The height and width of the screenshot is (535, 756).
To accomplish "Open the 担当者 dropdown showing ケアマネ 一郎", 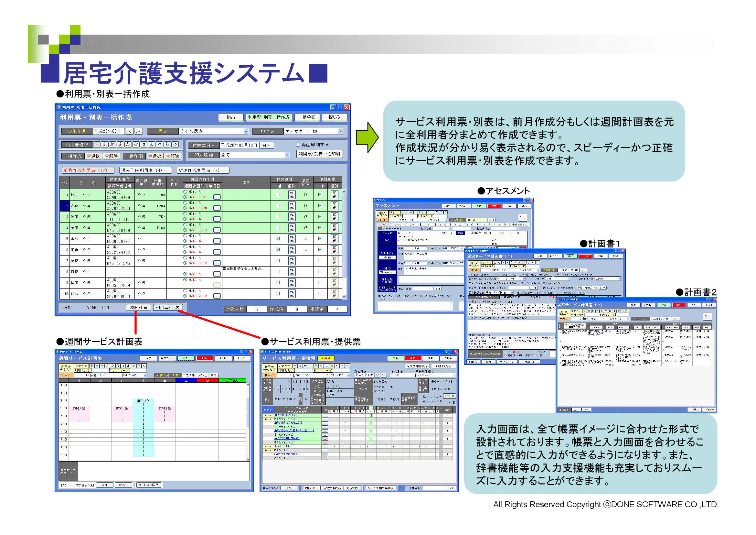I will [340, 131].
